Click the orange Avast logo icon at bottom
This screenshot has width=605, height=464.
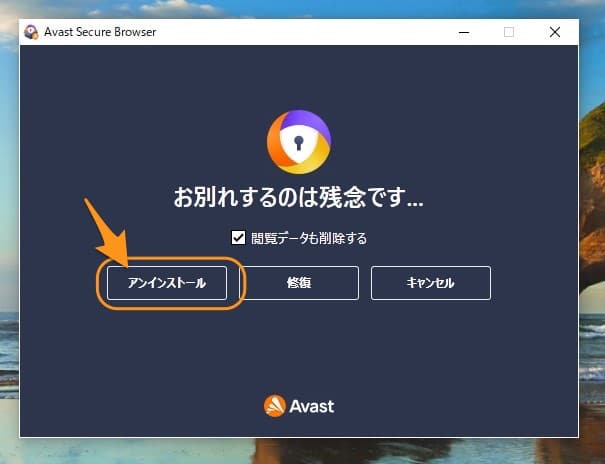pos(275,406)
